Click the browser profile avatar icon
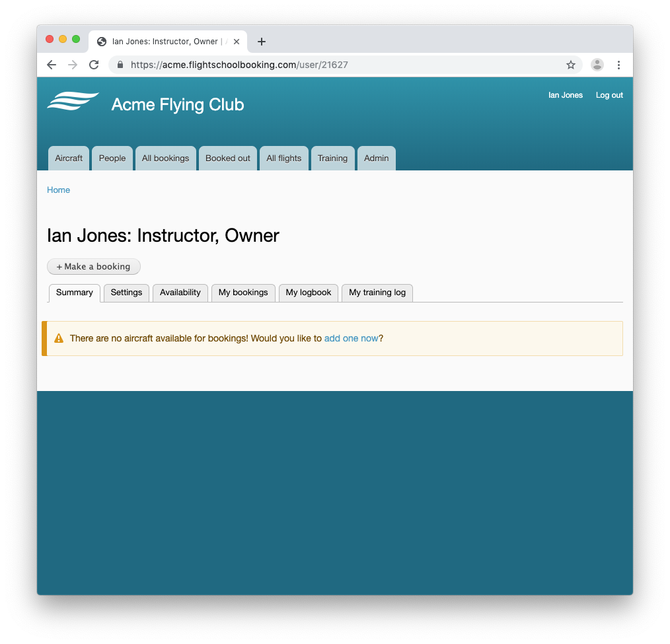The image size is (670, 644). pyautogui.click(x=597, y=65)
